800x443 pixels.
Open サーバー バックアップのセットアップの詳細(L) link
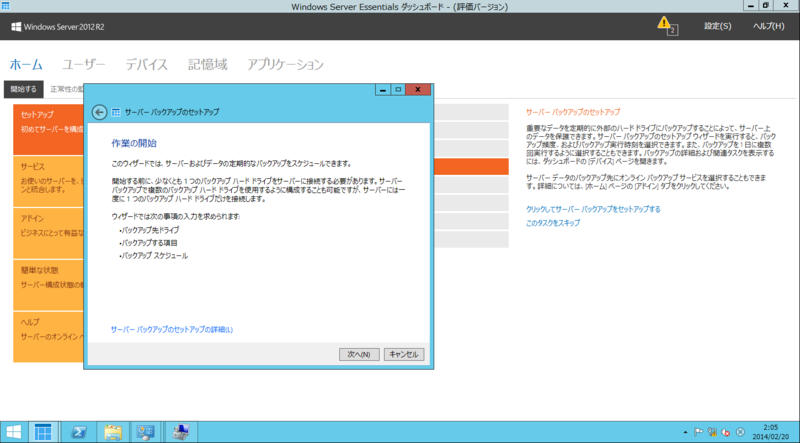172,330
